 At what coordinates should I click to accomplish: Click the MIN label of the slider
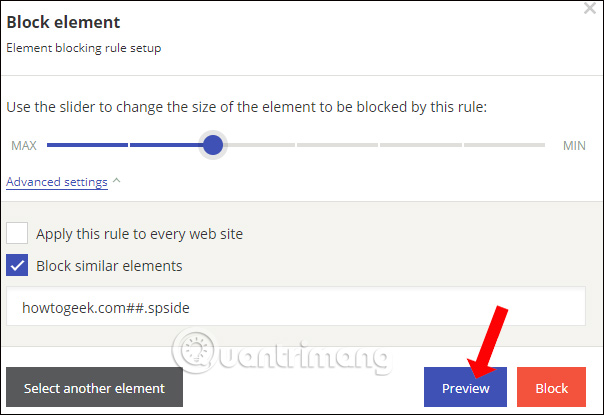(x=574, y=146)
